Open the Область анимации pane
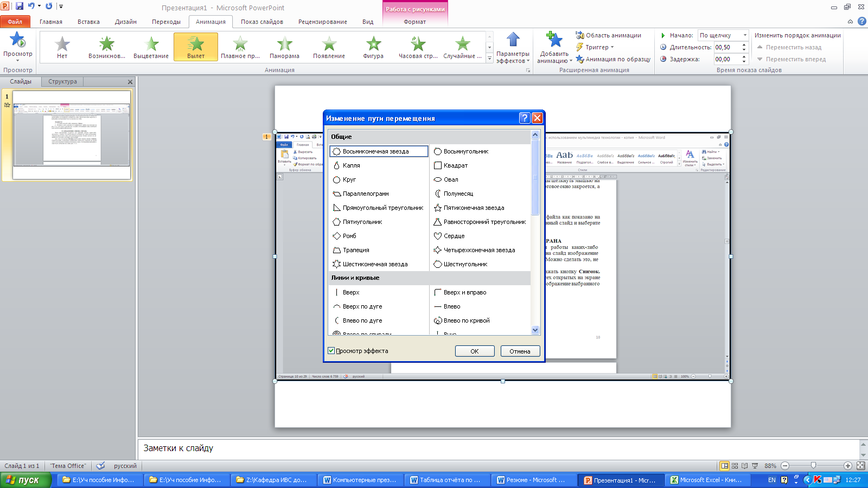Screen dimensions: 868x488 point(609,35)
